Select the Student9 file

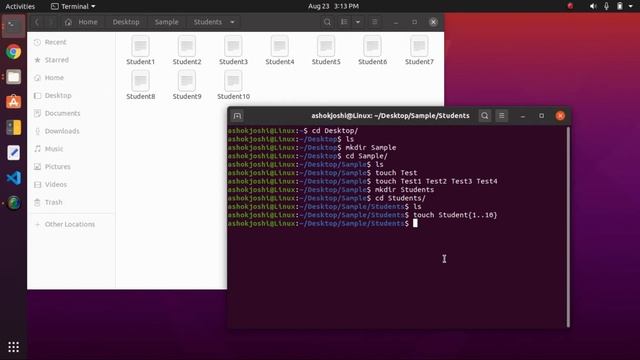tap(187, 85)
